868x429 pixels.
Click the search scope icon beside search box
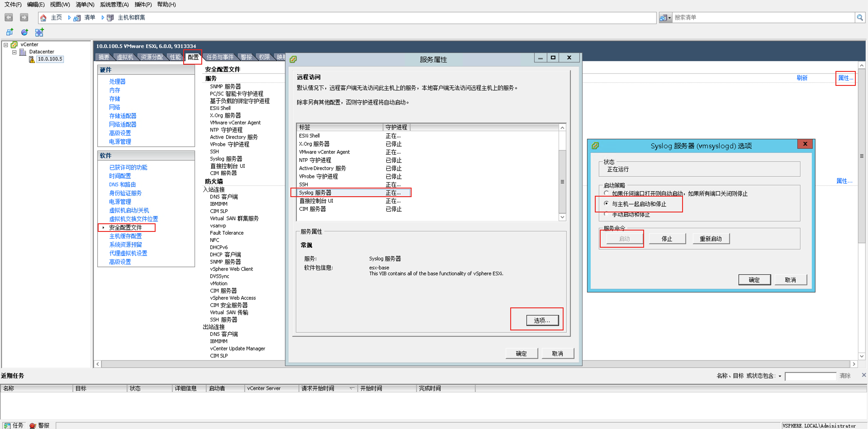[x=663, y=18]
